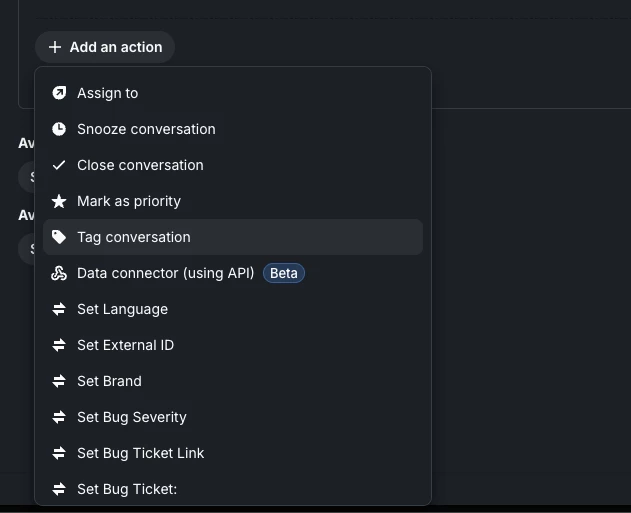Click the Data connector webhook icon

coord(59,273)
